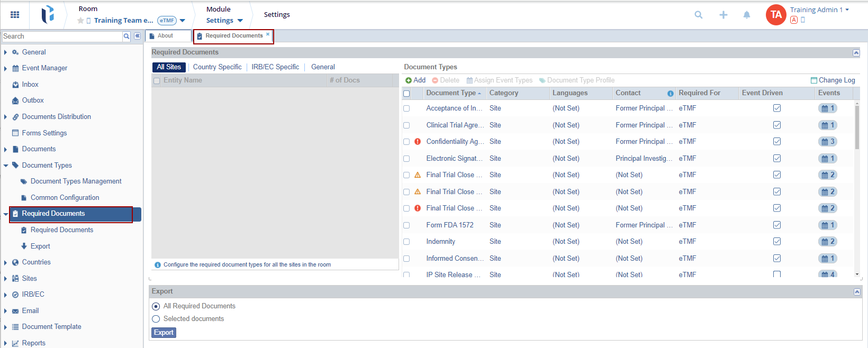Select the 'Selected documents' radio option
Viewport: 868px width, 348px height.
[x=156, y=319]
